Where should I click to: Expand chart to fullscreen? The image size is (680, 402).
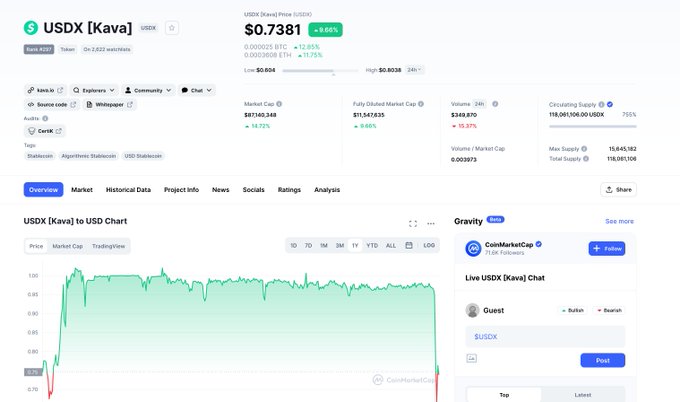[413, 224]
